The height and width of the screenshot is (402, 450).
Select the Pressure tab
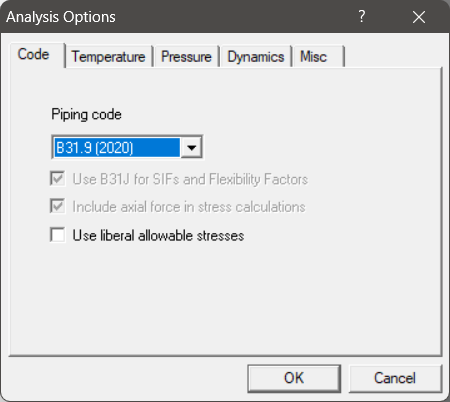pyautogui.click(x=186, y=57)
